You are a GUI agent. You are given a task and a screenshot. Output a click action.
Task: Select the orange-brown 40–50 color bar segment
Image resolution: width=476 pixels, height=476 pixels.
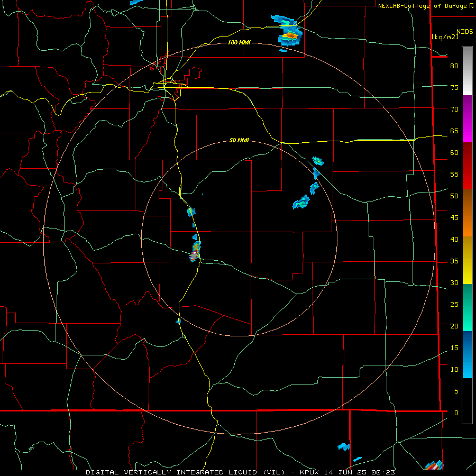(467, 213)
